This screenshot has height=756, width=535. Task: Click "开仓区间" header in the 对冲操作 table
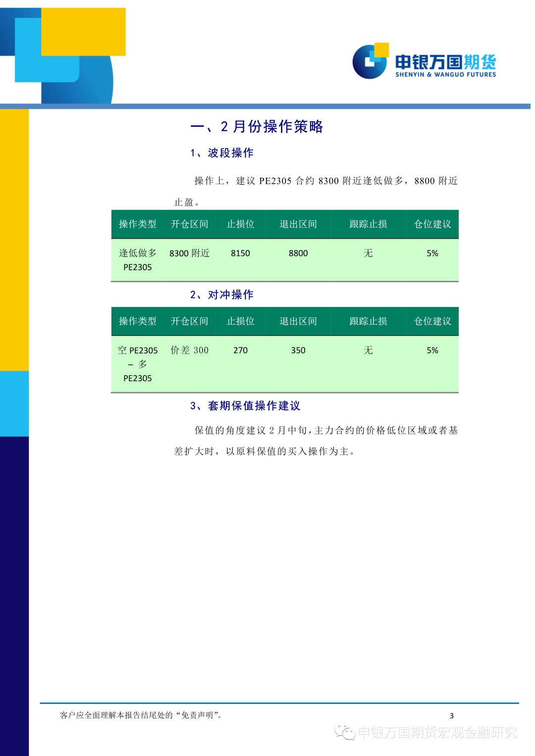pyautogui.click(x=189, y=321)
